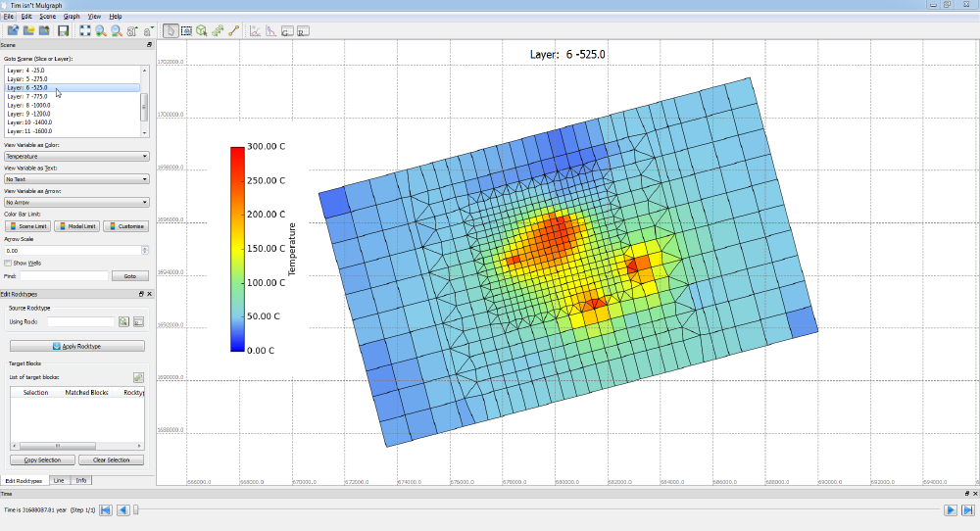
Task: Enable the Show Wells checkbox
Action: (8, 263)
